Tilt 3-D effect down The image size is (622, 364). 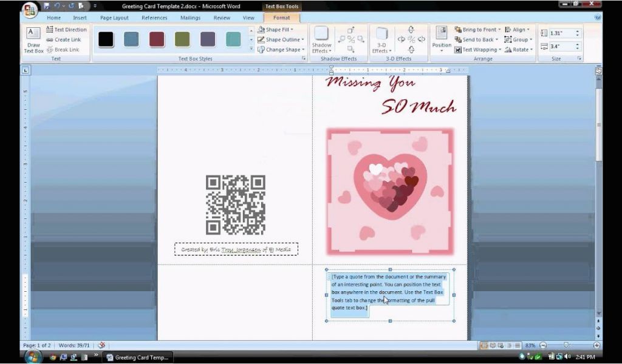pyautogui.click(x=411, y=49)
